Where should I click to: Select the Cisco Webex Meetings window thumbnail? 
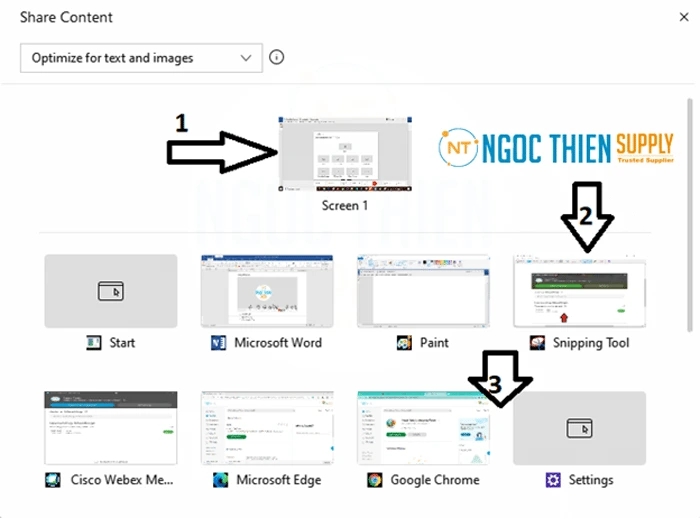coord(111,428)
